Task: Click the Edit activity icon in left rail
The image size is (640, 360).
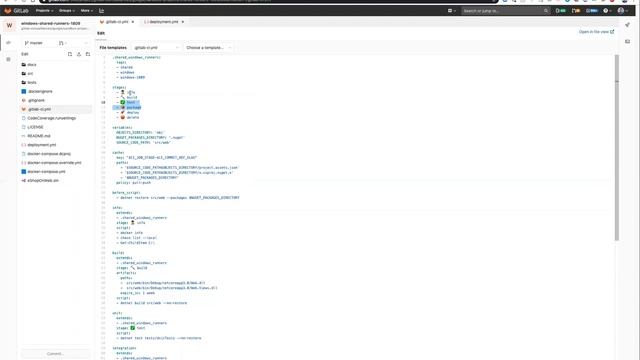Action: [8, 42]
